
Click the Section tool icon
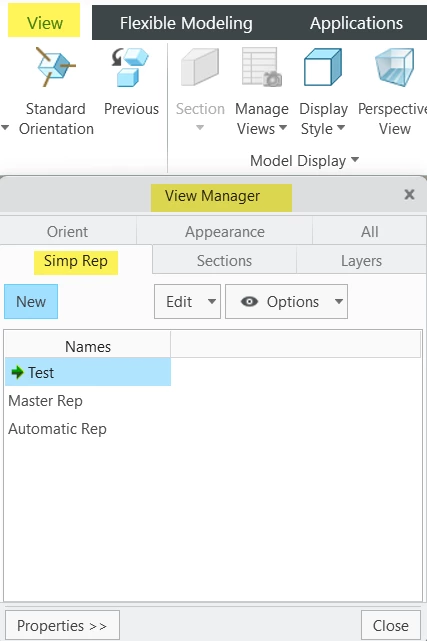point(200,67)
